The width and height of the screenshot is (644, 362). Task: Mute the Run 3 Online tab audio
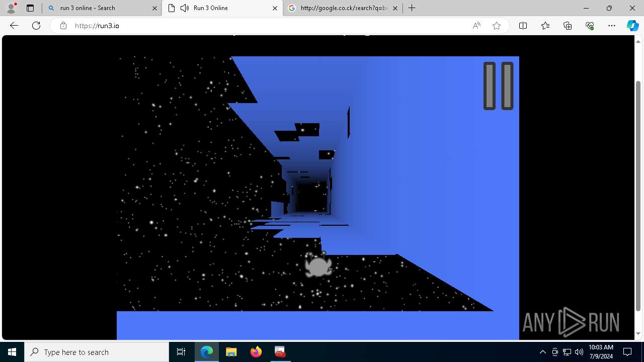coord(184,8)
